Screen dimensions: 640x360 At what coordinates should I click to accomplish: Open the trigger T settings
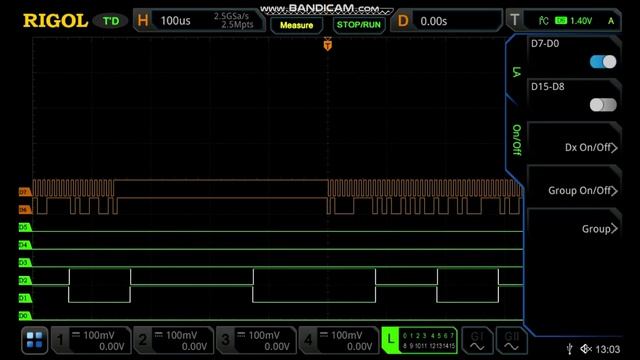tap(515, 20)
